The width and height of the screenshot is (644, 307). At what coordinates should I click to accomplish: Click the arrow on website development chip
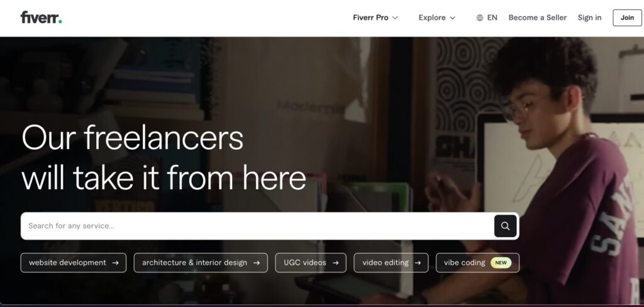pos(116,262)
